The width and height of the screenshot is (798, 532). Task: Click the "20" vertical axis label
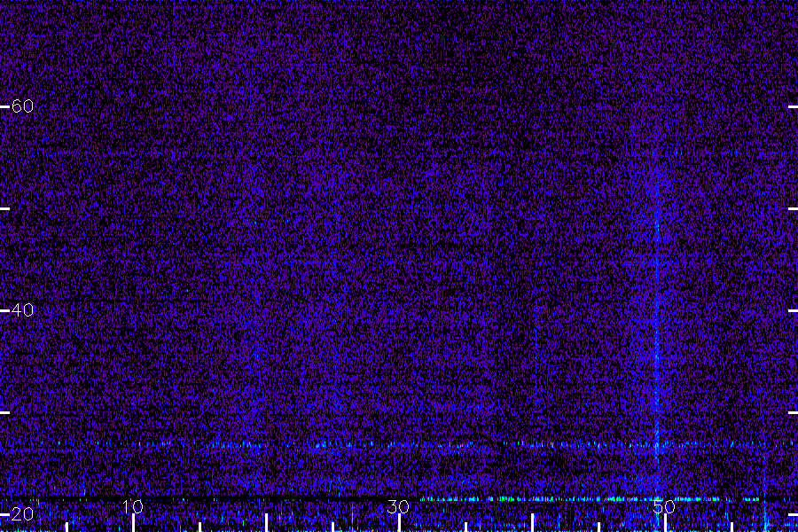coord(22,514)
